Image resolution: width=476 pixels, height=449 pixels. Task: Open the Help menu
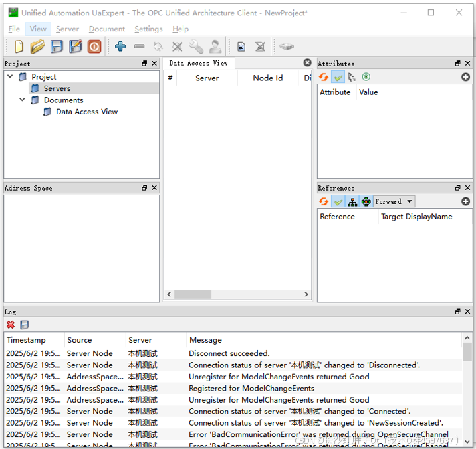click(180, 29)
